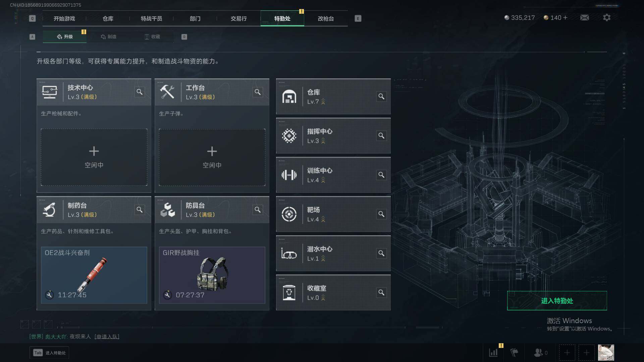Open the mail envelope icon
Screen dimensions: 644x362
point(584,17)
